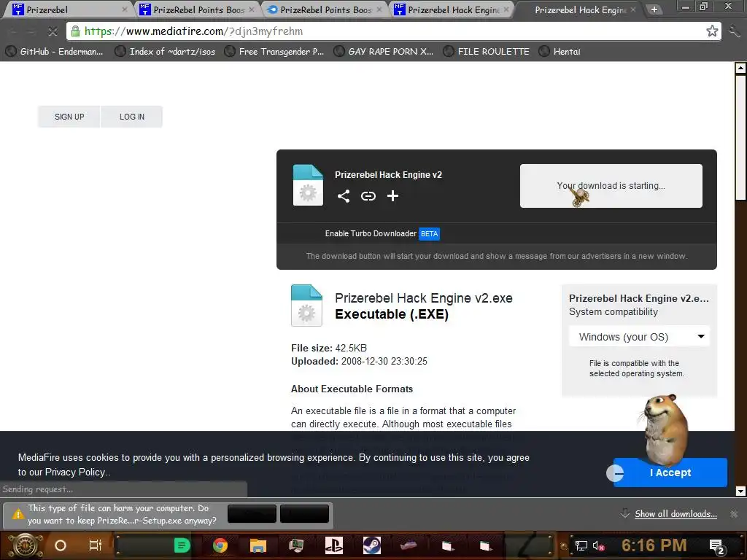Open the FILE ROULETTE bookmark
The image size is (747, 560).
coord(487,52)
